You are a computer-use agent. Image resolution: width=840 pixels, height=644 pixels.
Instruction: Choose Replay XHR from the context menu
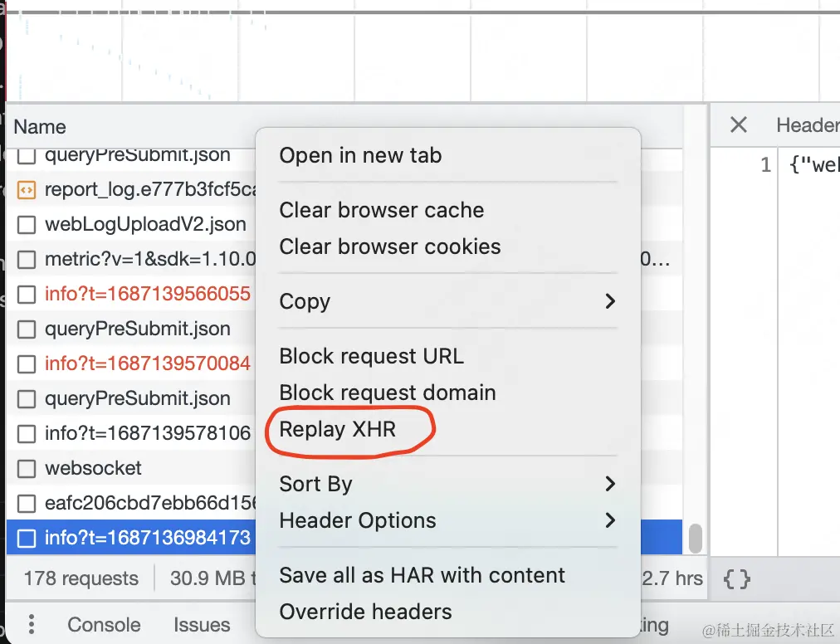point(338,429)
